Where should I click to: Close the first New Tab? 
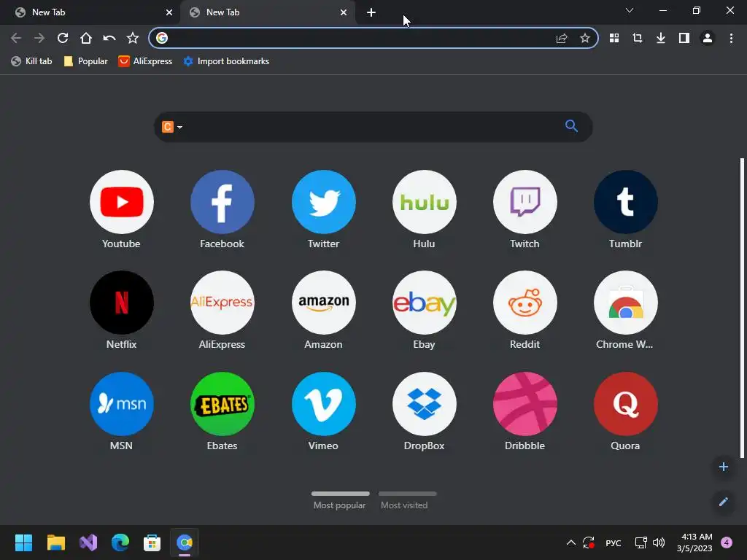(x=169, y=12)
